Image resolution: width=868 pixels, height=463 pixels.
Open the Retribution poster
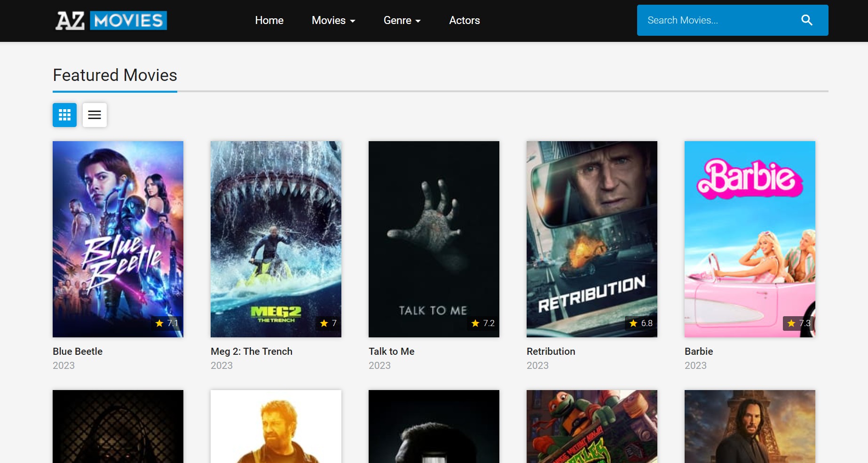592,239
